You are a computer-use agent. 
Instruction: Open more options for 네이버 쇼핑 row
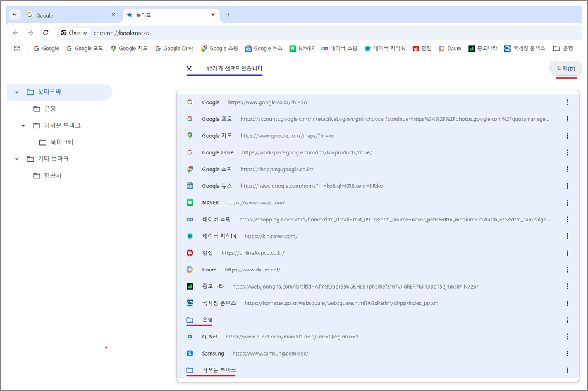(567, 219)
